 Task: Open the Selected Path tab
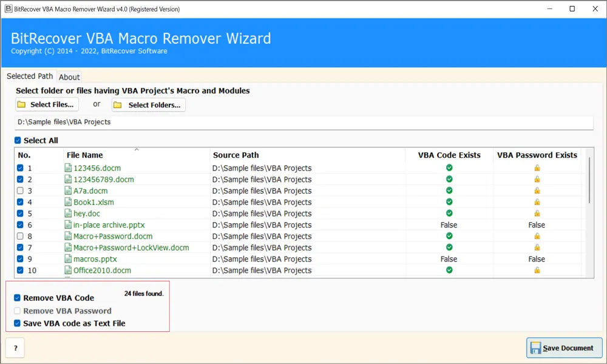30,76
